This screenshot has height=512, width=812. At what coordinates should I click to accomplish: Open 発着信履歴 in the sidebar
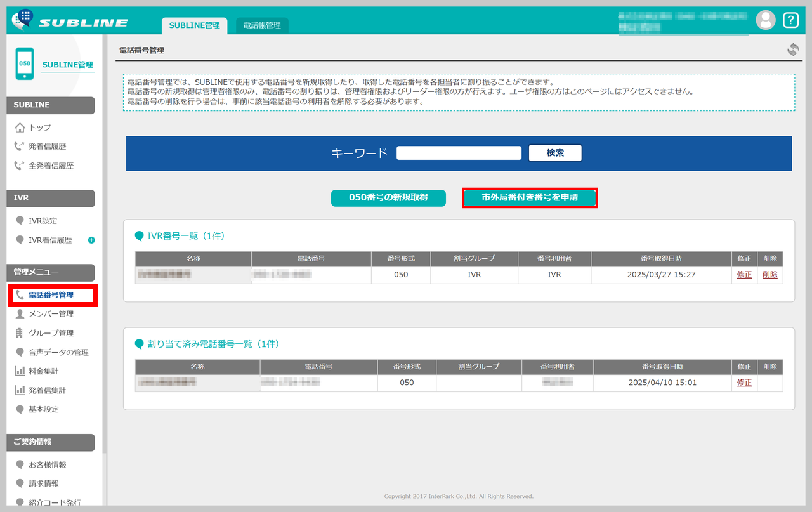[x=47, y=147]
